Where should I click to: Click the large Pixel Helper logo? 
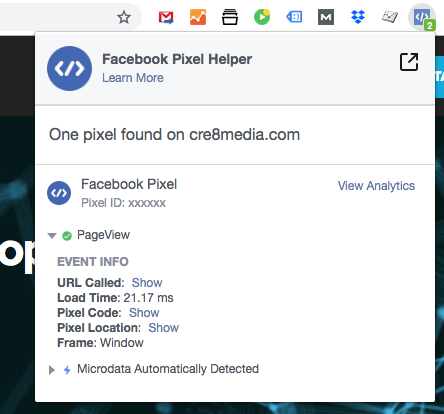tap(69, 68)
